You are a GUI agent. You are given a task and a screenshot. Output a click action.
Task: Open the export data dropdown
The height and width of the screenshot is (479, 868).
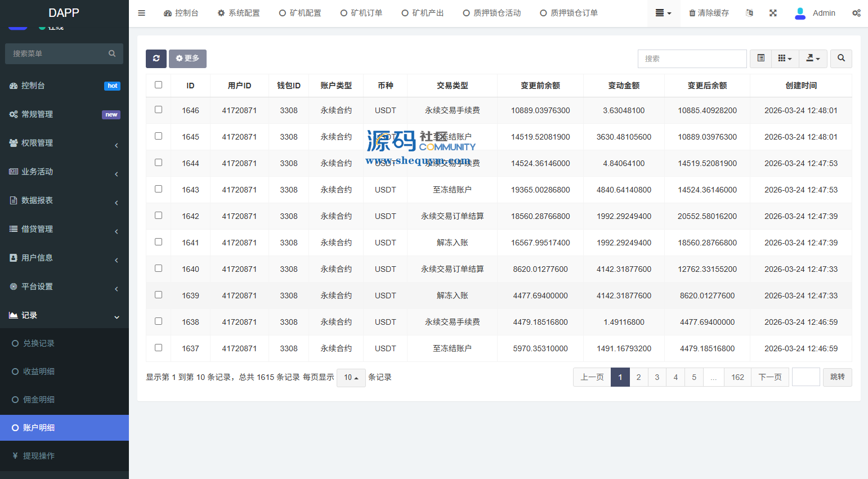click(x=813, y=59)
